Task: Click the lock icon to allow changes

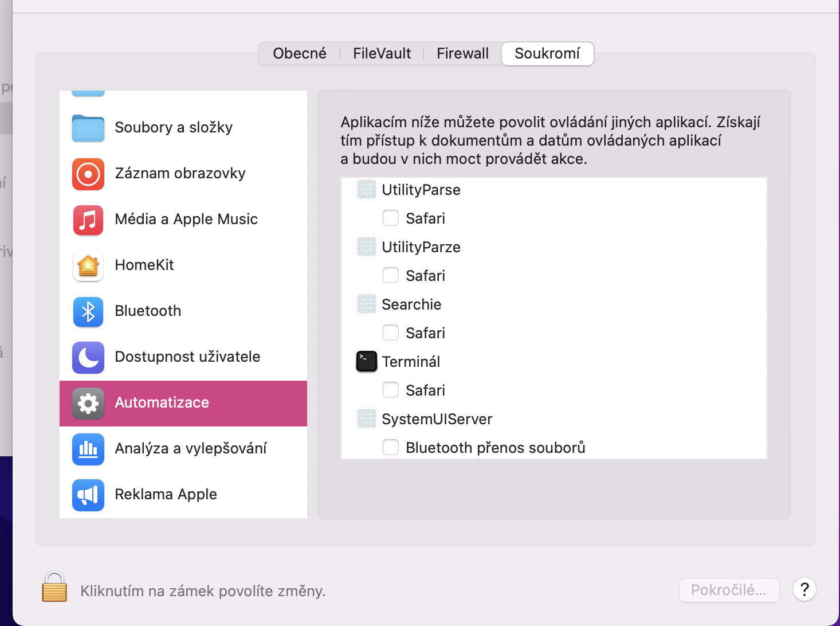Action: point(54,588)
